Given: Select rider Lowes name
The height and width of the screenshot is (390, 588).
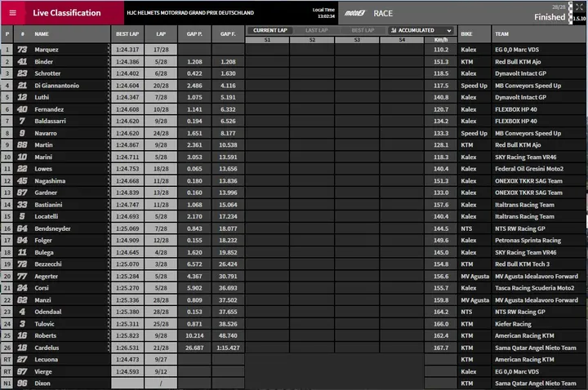Looking at the screenshot, I should pyautogui.click(x=43, y=169).
